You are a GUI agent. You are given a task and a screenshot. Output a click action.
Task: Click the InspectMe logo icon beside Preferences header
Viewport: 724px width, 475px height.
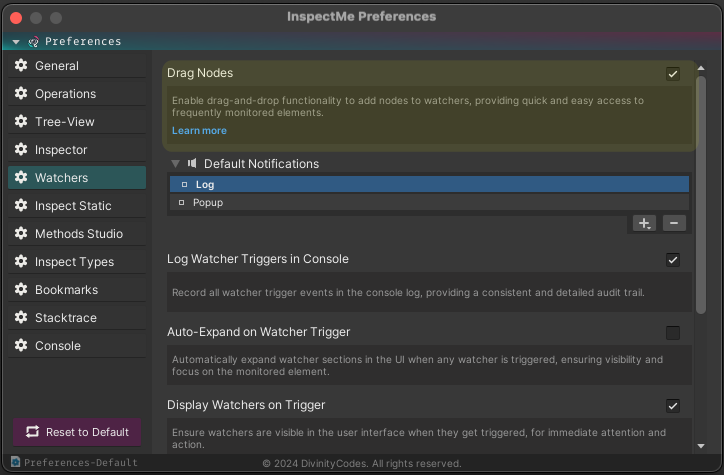click(x=33, y=42)
